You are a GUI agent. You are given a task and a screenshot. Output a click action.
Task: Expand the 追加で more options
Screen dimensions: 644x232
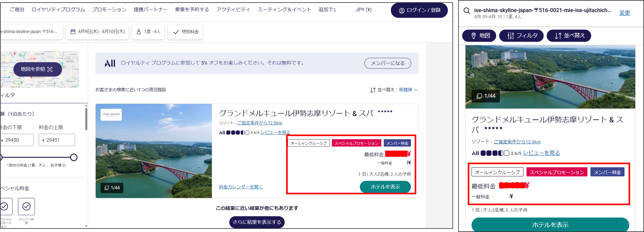327,9
